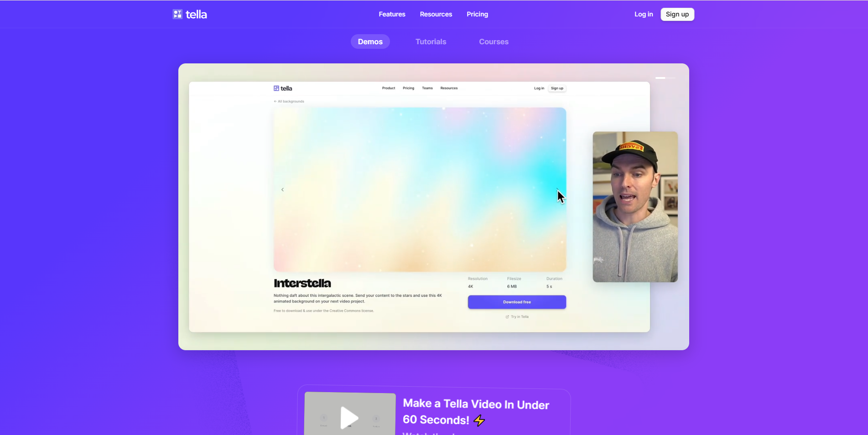The image size is (868, 435).
Task: Click the Sign up button
Action: pyautogui.click(x=677, y=14)
